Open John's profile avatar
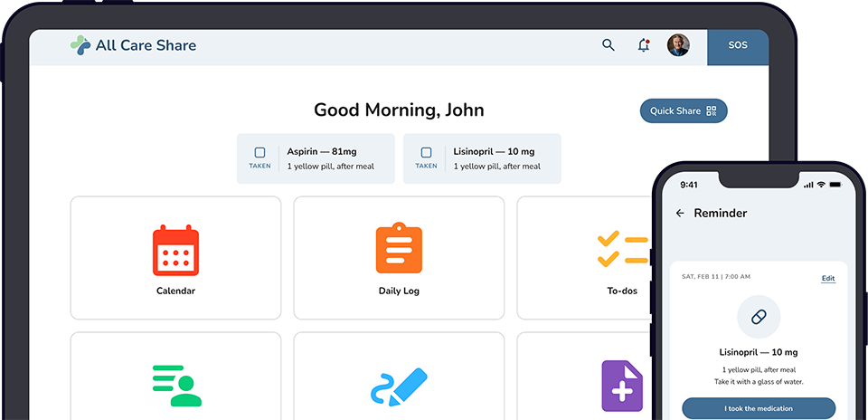This screenshot has height=420, width=868. pos(678,45)
